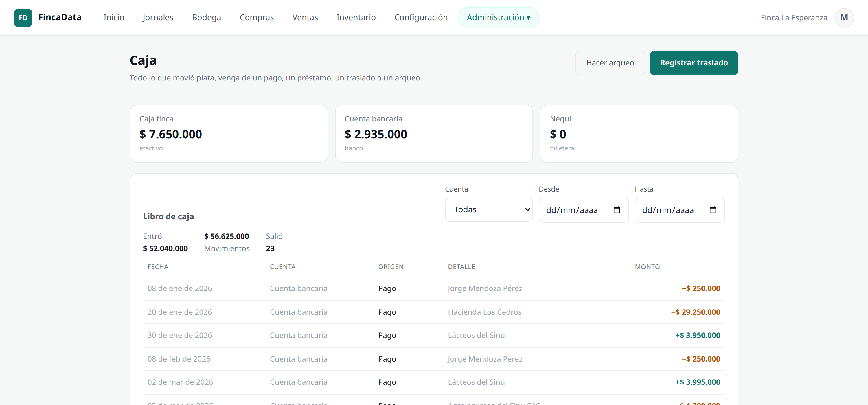Click the FECHA column header
Viewport: 868px width, 405px height.
tap(158, 266)
